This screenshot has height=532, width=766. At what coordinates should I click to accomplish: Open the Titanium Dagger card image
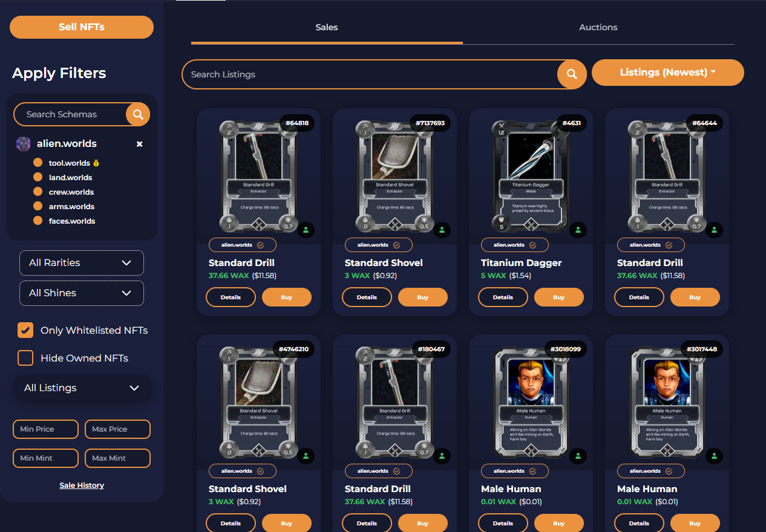click(x=531, y=175)
